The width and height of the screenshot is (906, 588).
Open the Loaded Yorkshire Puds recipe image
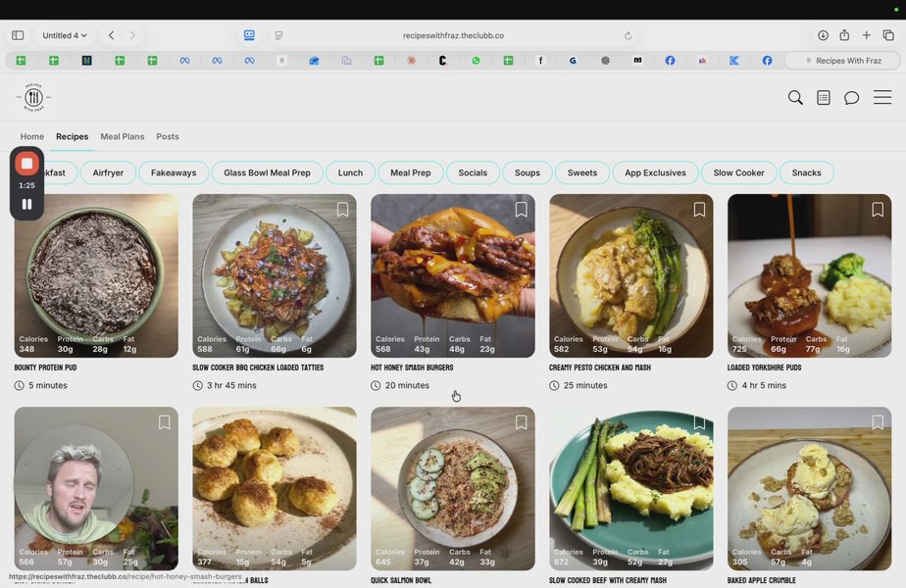click(x=809, y=274)
